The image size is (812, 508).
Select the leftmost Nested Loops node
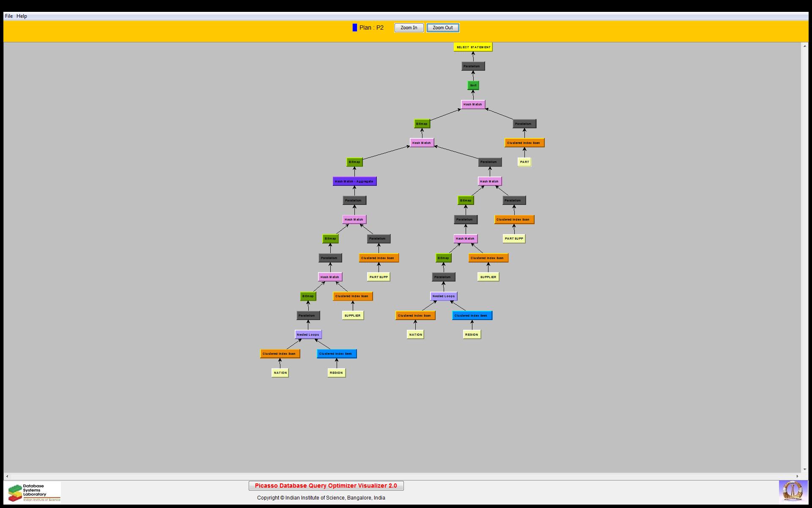pos(308,334)
